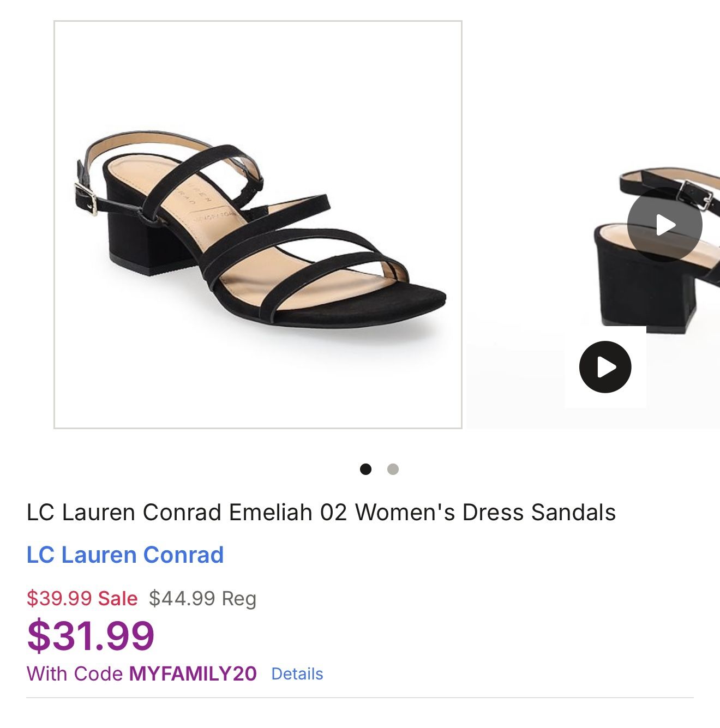Click the red $39.99 sale price
The image size is (720, 728).
pyautogui.click(x=59, y=599)
